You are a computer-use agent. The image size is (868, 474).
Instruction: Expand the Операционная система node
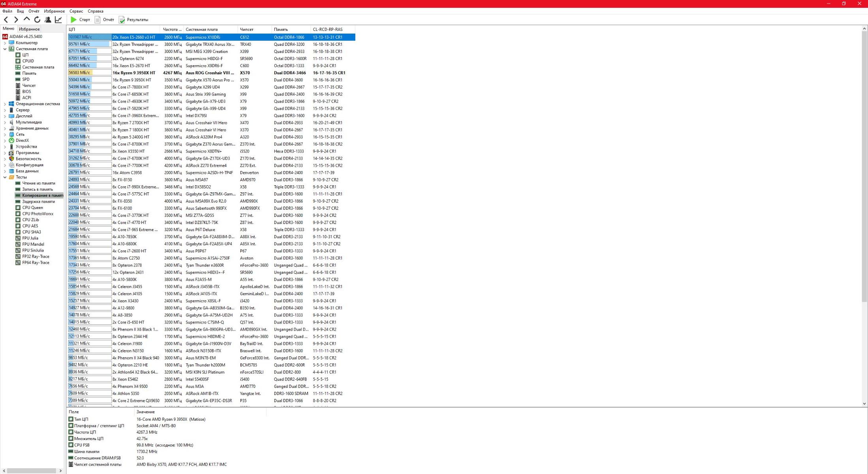5,104
